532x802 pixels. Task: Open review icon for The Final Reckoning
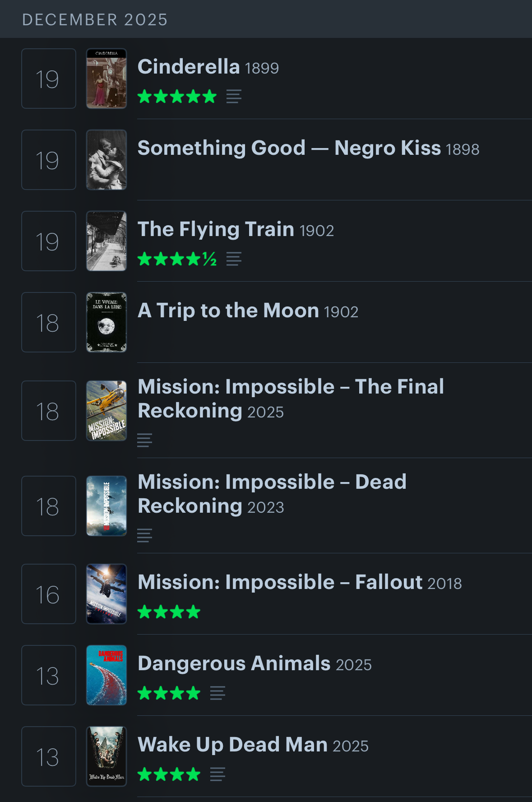click(x=144, y=440)
